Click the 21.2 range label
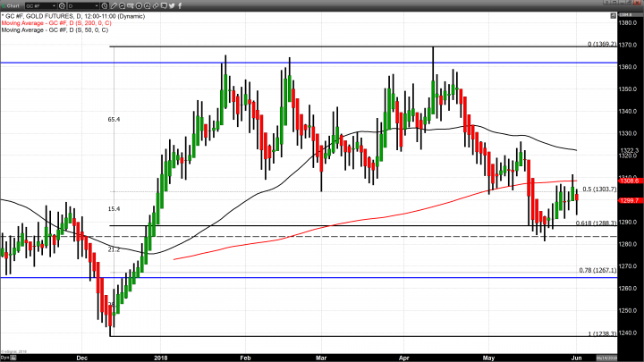The image size is (644, 362). (x=114, y=249)
